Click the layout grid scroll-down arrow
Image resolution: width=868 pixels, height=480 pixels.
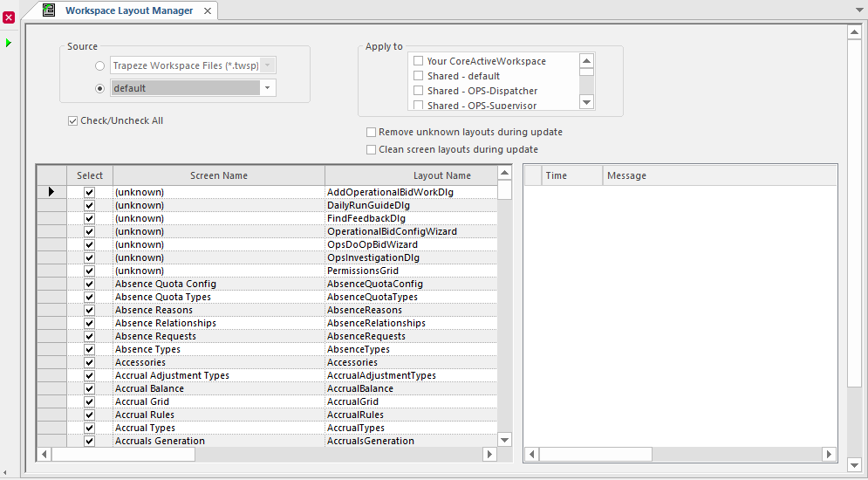[x=504, y=439]
